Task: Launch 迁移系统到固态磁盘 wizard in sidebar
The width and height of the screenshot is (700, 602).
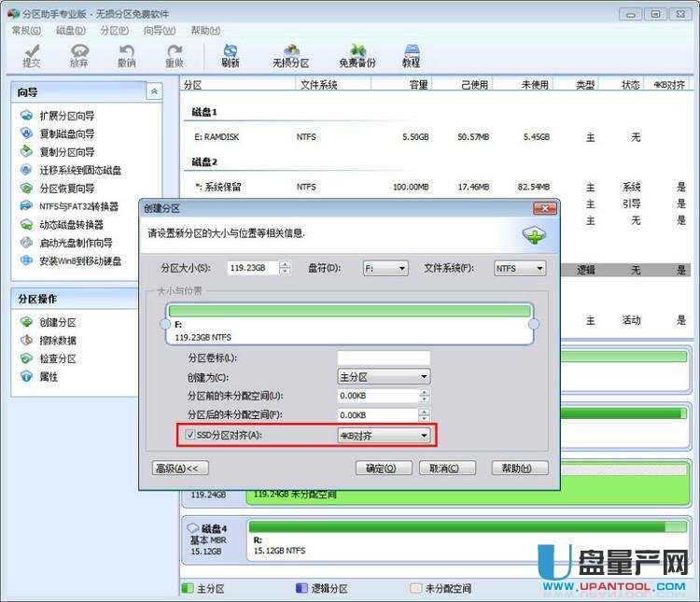Action: [79, 170]
